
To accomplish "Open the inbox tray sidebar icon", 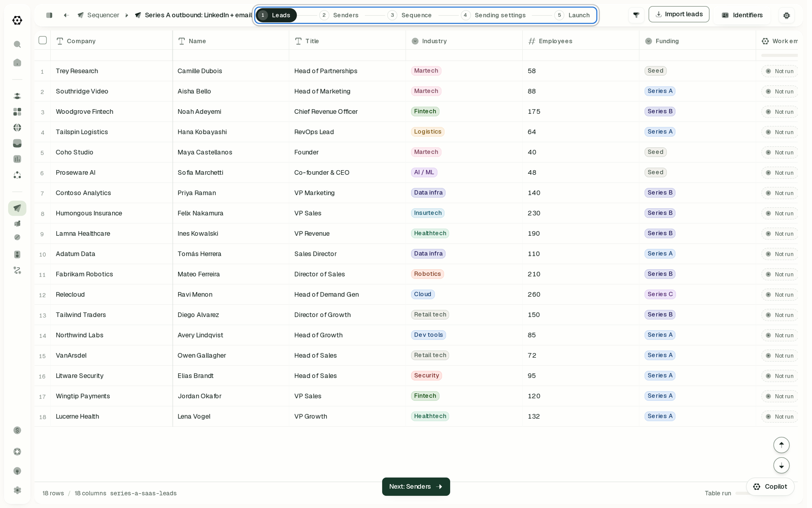I will [17, 143].
